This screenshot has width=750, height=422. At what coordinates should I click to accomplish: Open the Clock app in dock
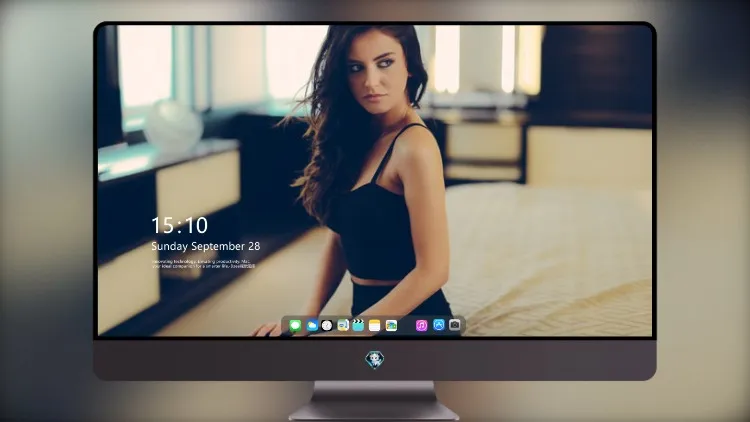click(327, 326)
